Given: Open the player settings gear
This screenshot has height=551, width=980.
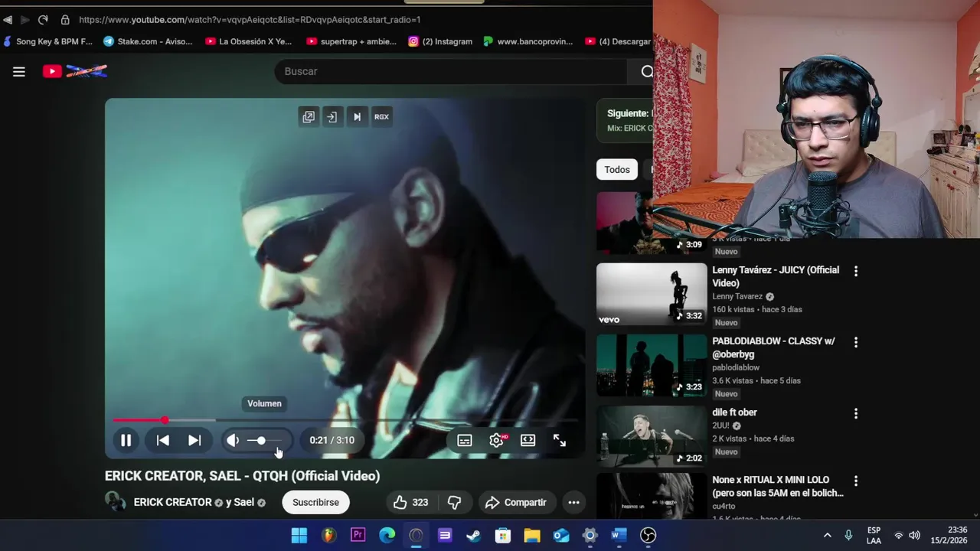Looking at the screenshot, I should 496,440.
